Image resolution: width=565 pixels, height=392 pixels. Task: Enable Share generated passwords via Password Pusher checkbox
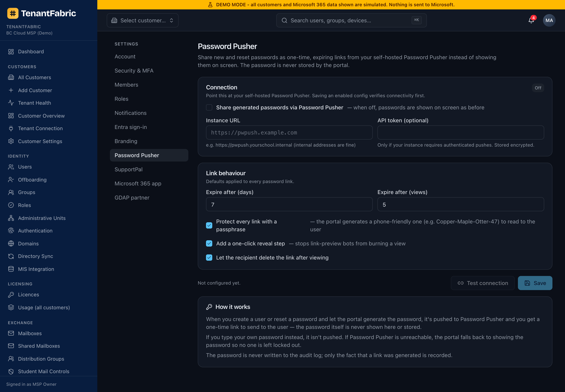click(209, 107)
